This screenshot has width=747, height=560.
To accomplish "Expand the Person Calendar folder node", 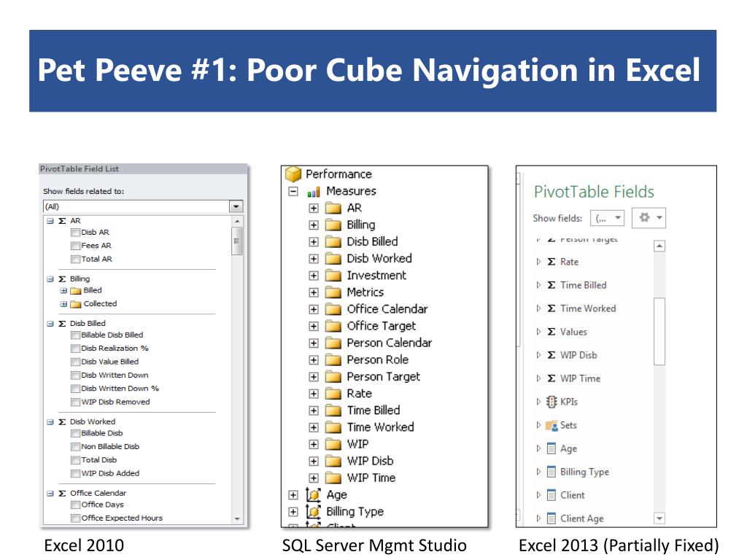I will (x=314, y=343).
